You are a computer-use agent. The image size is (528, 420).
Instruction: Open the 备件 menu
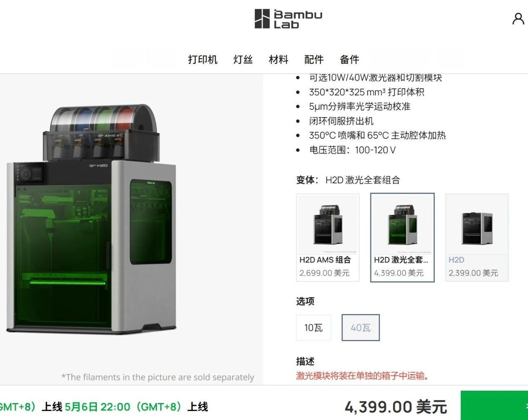point(349,59)
